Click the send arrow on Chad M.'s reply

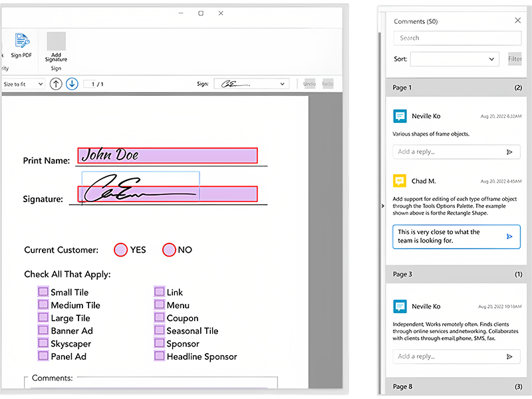(509, 237)
